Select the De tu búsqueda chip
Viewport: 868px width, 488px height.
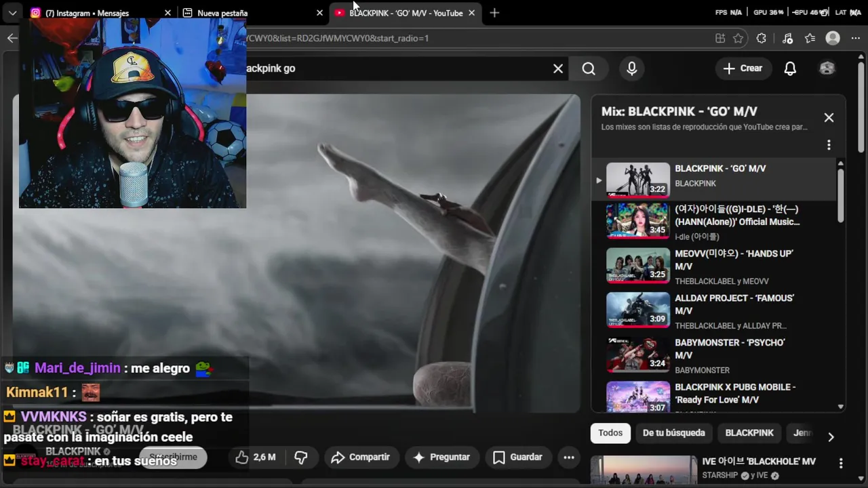coord(674,433)
